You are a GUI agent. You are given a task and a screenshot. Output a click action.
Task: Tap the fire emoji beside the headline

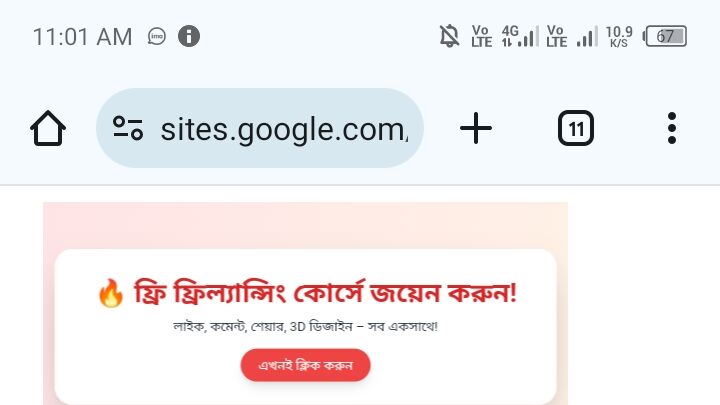111,293
